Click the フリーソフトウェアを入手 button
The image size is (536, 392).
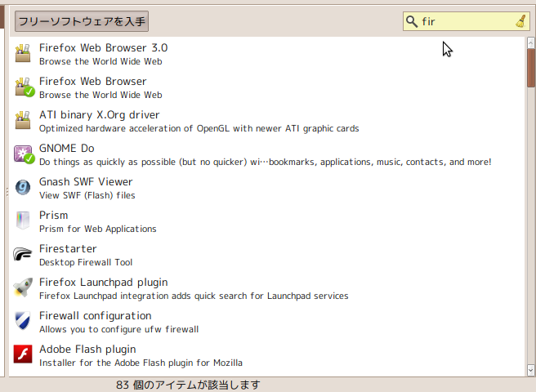pos(82,21)
